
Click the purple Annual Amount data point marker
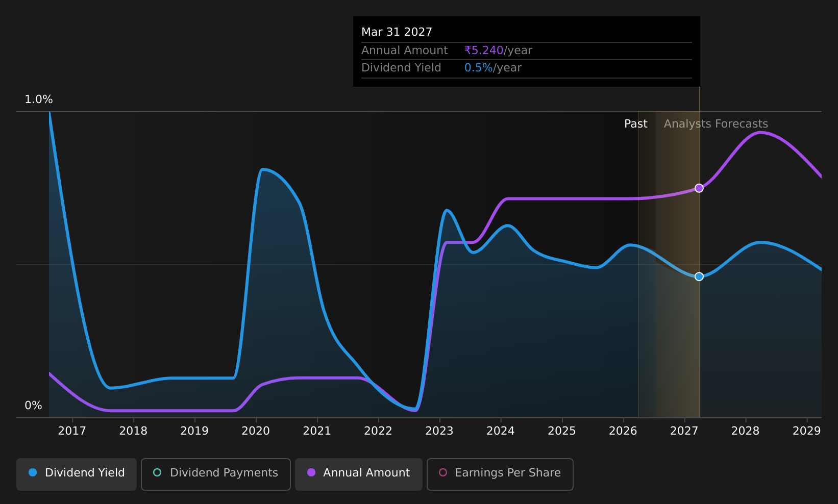click(699, 188)
